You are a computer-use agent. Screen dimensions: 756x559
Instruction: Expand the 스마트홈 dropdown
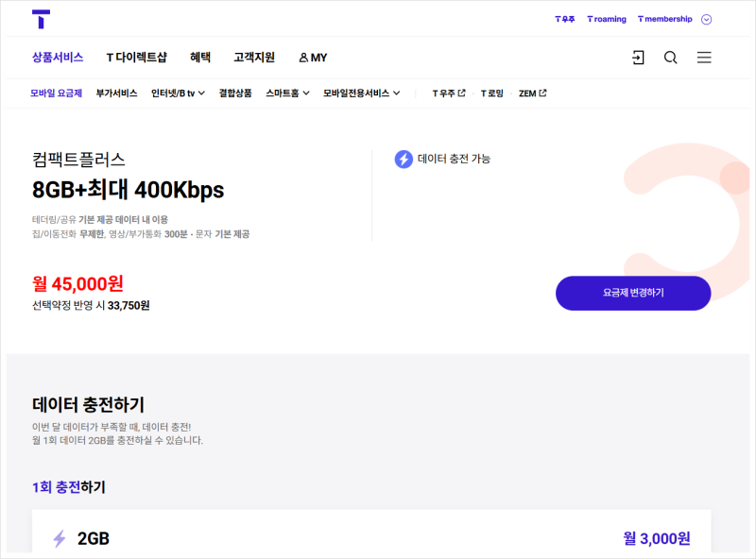pos(287,93)
